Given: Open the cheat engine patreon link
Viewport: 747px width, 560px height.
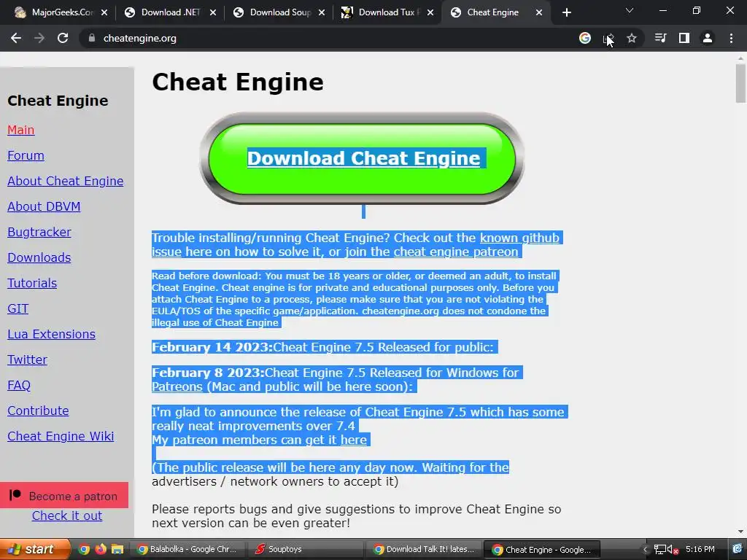Looking at the screenshot, I should tap(455, 252).
